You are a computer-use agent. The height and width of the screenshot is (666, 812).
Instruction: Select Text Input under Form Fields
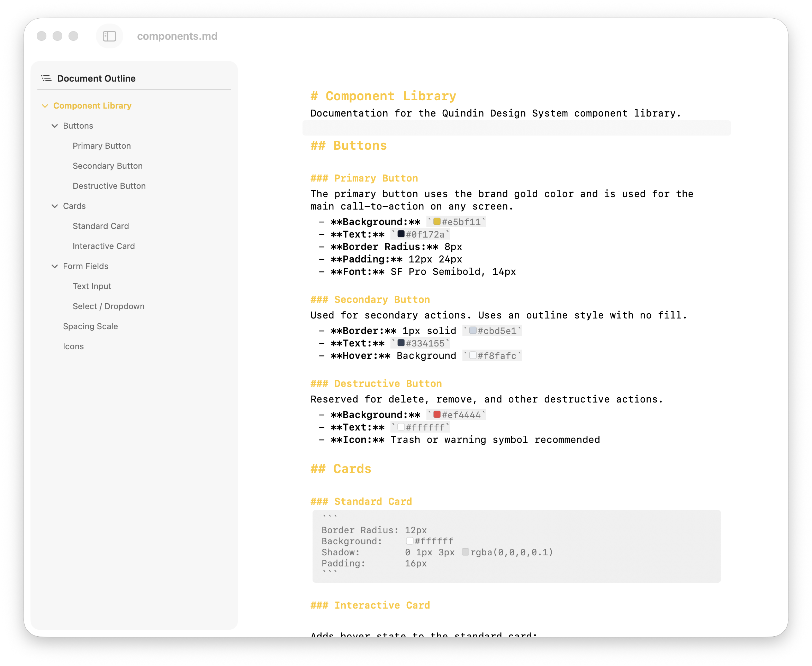click(x=92, y=286)
